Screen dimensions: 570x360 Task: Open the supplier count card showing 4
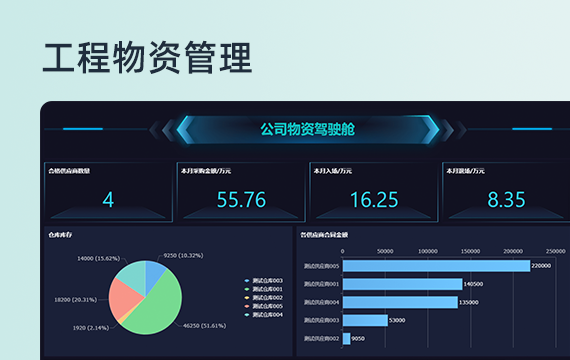[108, 192]
